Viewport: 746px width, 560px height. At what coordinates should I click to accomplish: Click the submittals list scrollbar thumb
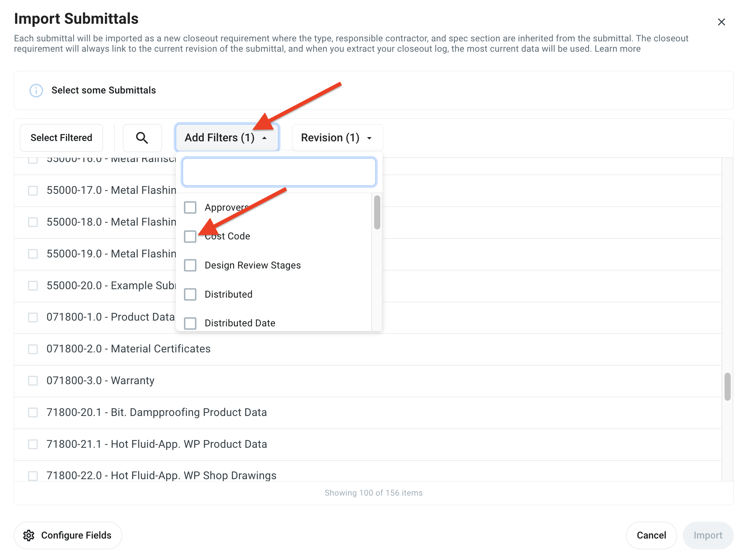coord(727,386)
